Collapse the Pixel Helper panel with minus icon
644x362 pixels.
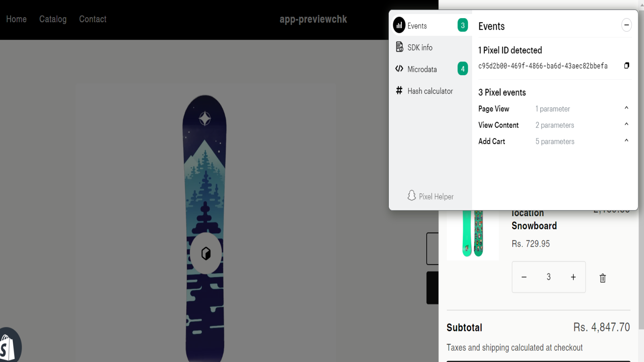click(x=627, y=25)
